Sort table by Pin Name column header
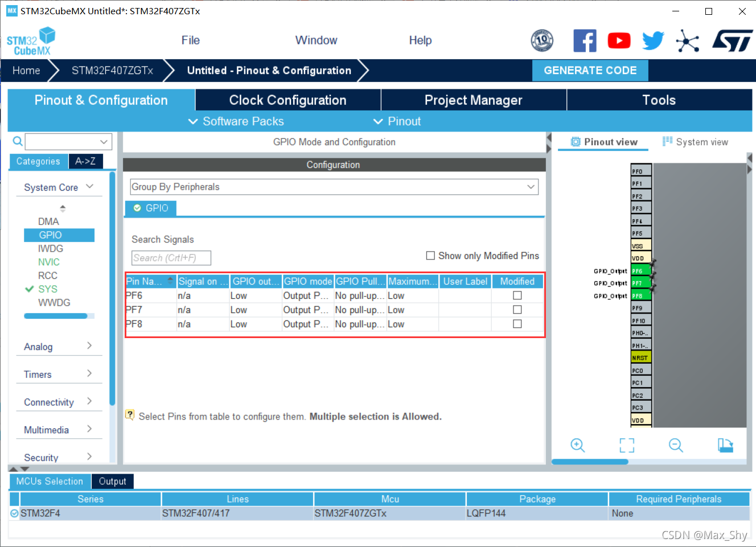 [150, 281]
